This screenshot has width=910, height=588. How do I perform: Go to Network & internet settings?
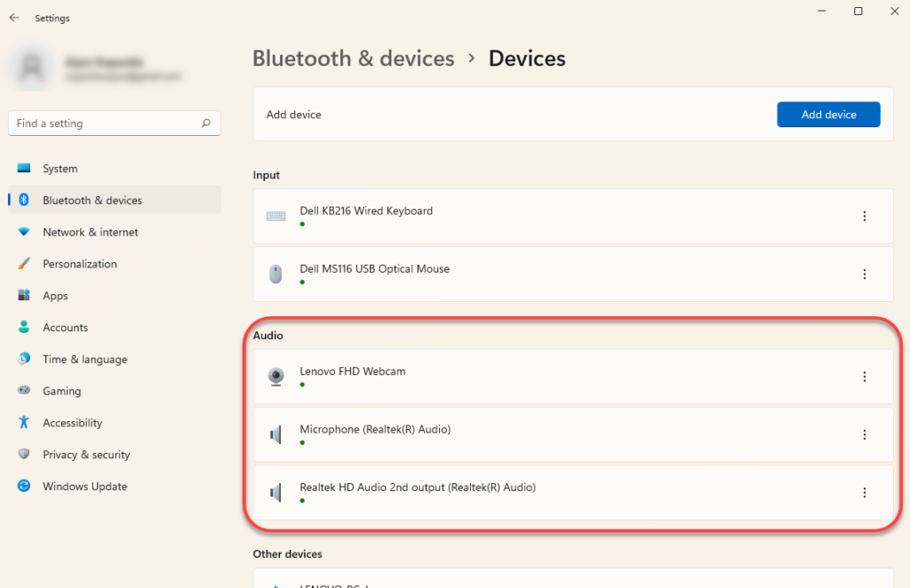click(x=91, y=233)
